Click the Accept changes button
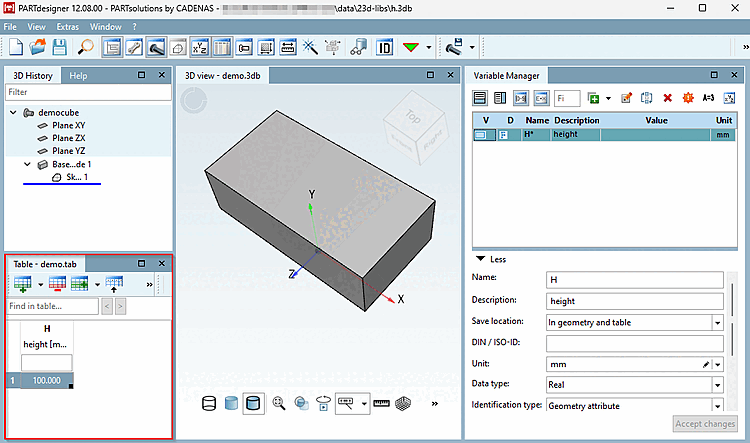The width and height of the screenshot is (750, 443). (705, 424)
